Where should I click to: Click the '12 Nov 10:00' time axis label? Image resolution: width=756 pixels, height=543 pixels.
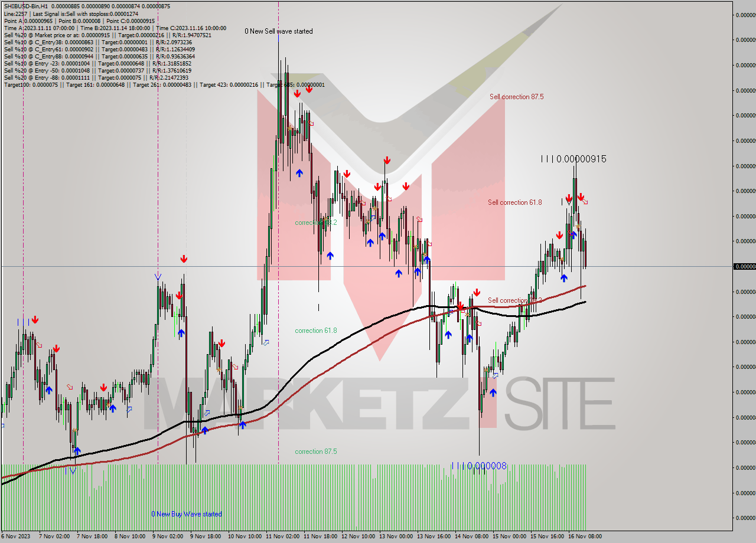point(358,537)
